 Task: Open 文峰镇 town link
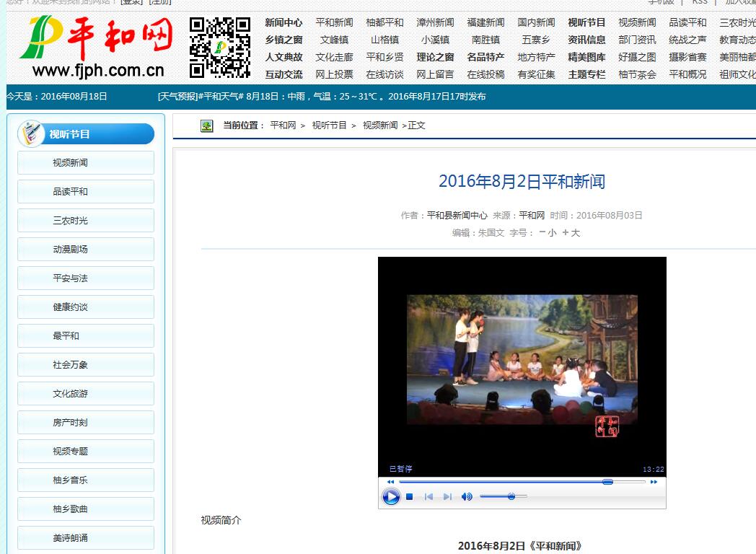[334, 40]
